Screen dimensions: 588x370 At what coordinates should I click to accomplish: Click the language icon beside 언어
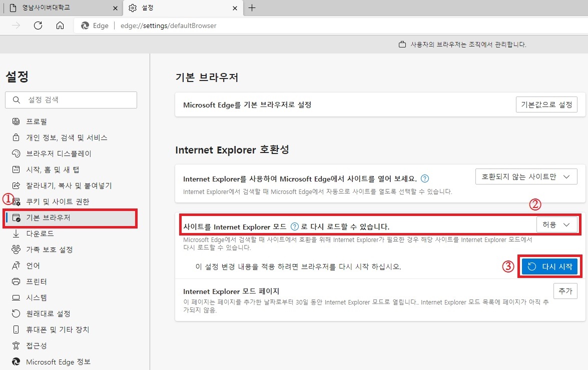pyautogui.click(x=16, y=265)
